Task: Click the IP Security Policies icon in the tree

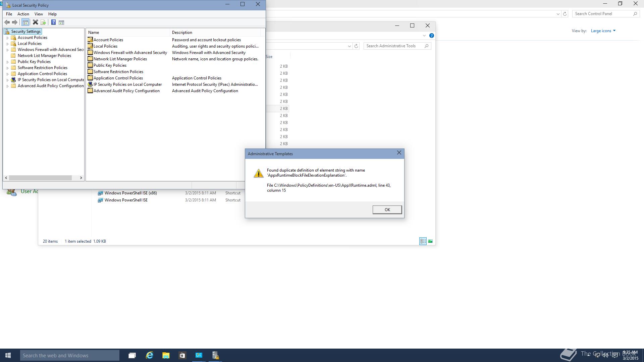Action: point(13,80)
